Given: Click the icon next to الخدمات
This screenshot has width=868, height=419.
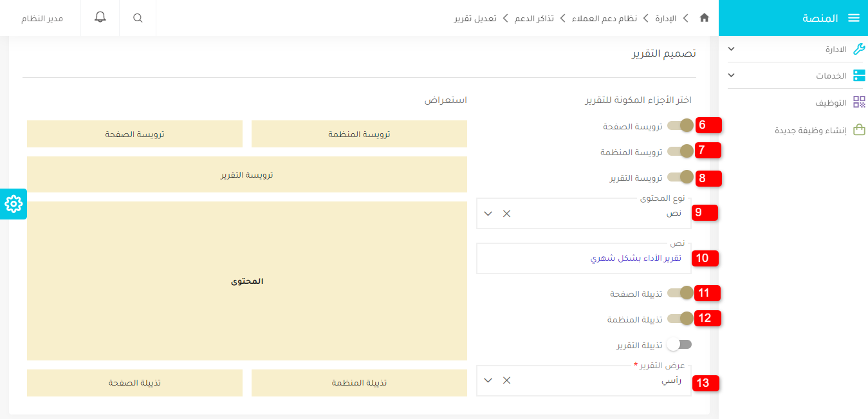Looking at the screenshot, I should click(x=860, y=75).
